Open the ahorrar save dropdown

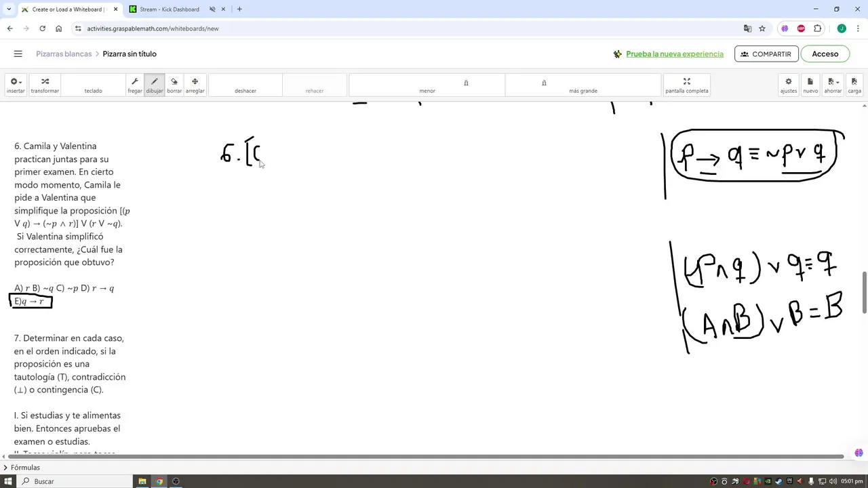(833, 85)
